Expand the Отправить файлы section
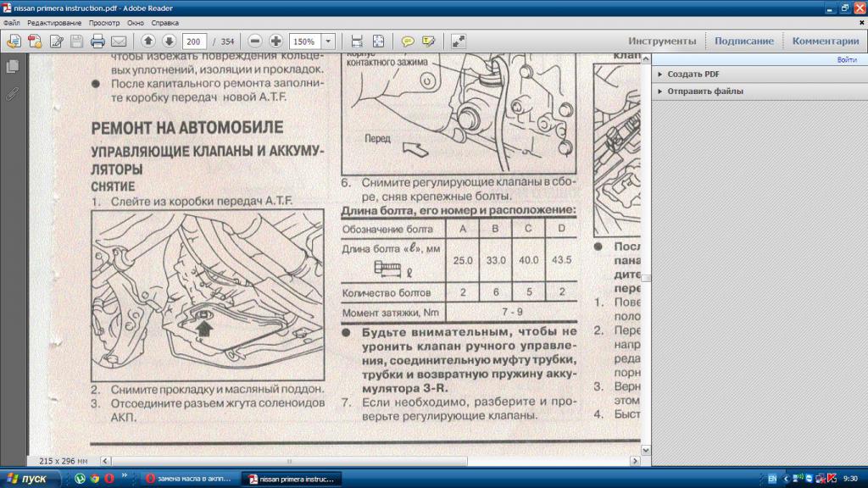The image size is (868, 488). point(704,91)
